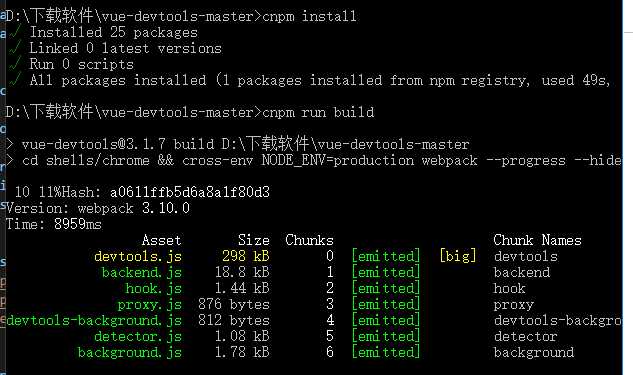The height and width of the screenshot is (375, 633).
Task: Click the devtools.js asset name
Action: point(138,256)
